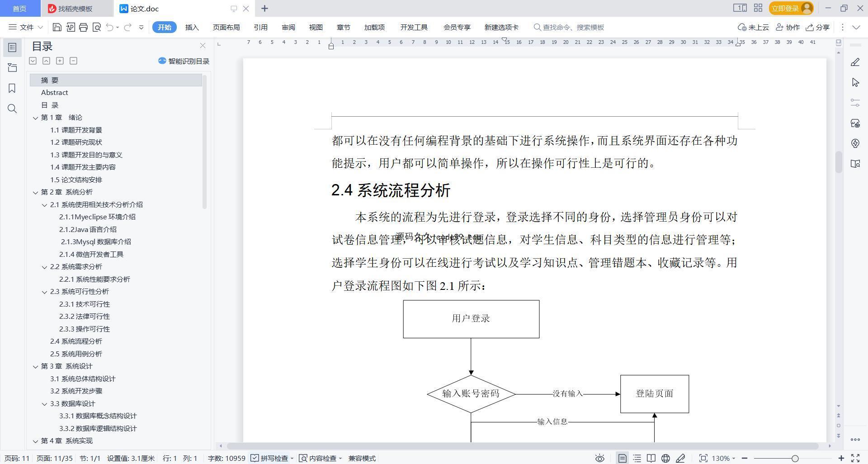Open Print Preview from the toolbar
The width and height of the screenshot is (868, 464).
[96, 27]
